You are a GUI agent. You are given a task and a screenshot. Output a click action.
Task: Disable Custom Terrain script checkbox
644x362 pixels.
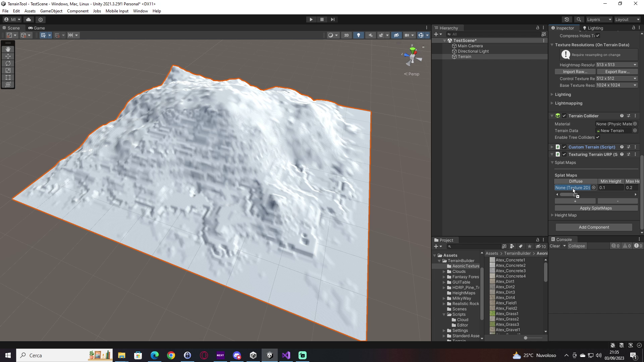click(564, 147)
